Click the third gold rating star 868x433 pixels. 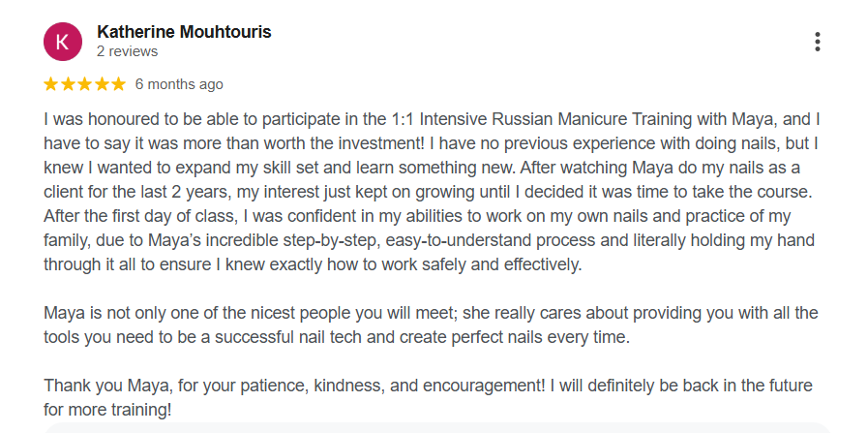[85, 84]
